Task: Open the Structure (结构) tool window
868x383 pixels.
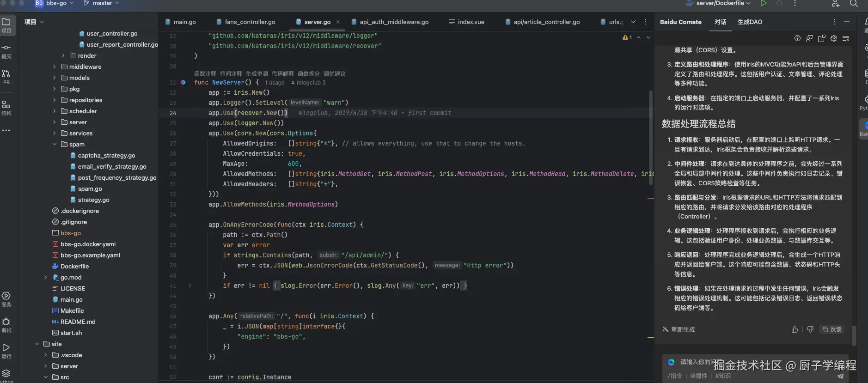Action: pyautogui.click(x=6, y=108)
